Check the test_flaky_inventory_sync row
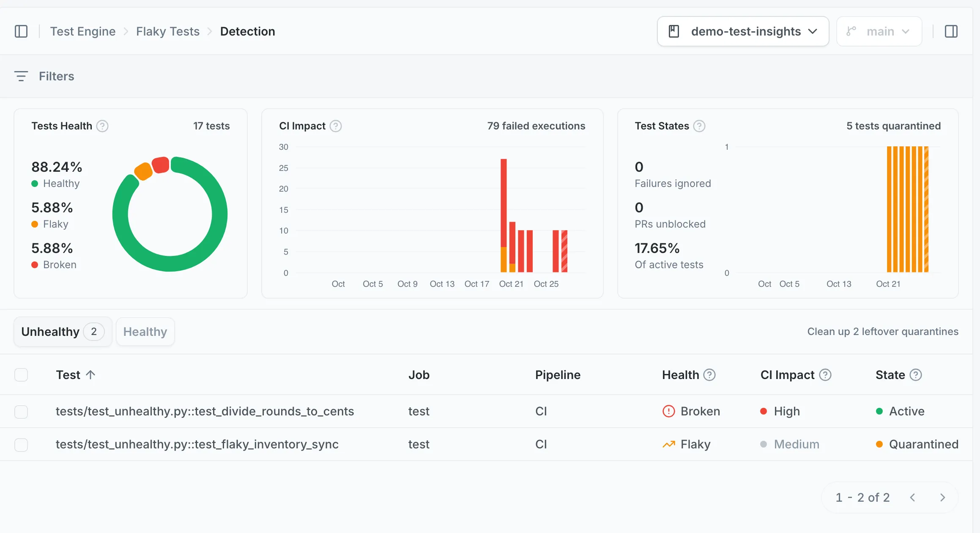 coord(21,445)
